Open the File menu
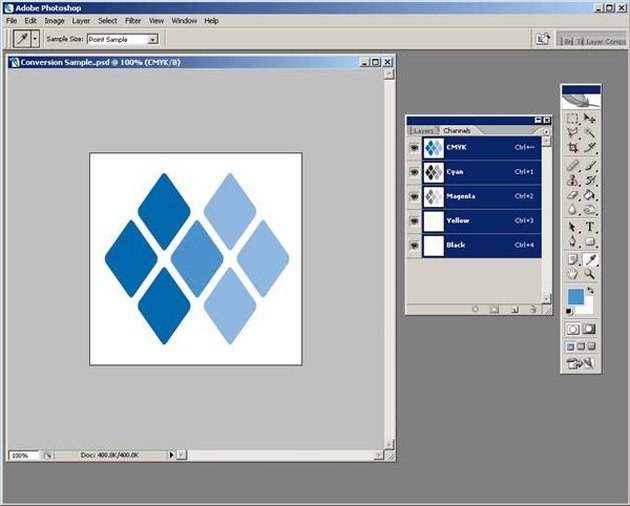Screen dimensions: 630x506 12,20
